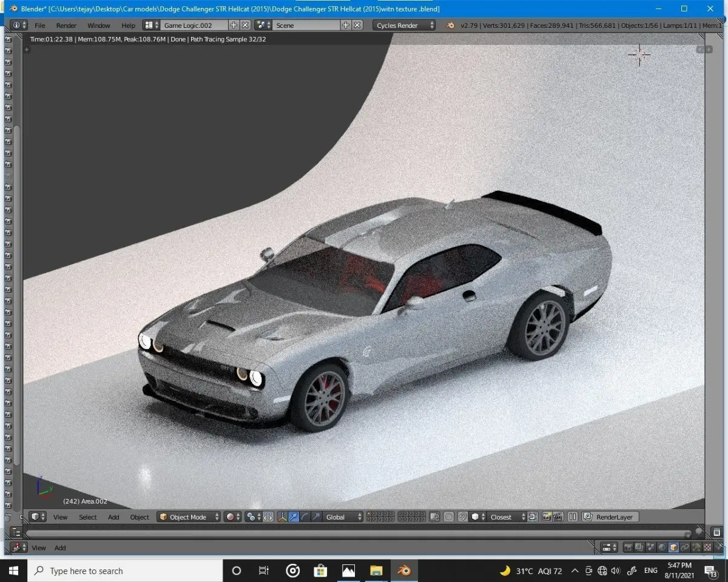Click 'Path Tracing Sample 32/32' status text

click(x=228, y=39)
